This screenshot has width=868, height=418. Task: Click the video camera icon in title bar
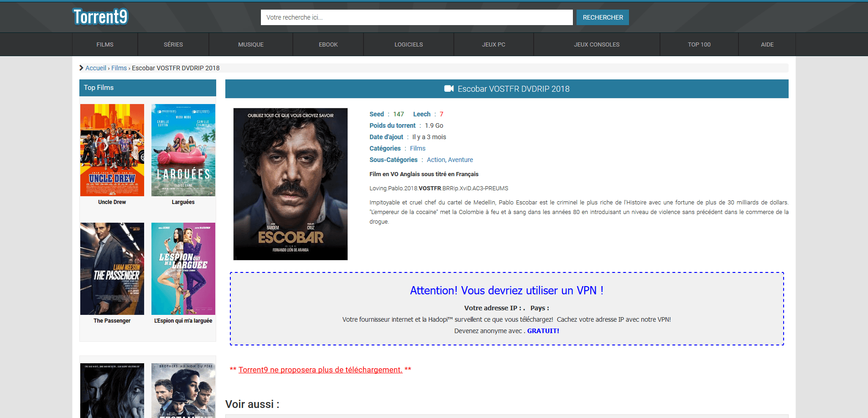click(449, 89)
